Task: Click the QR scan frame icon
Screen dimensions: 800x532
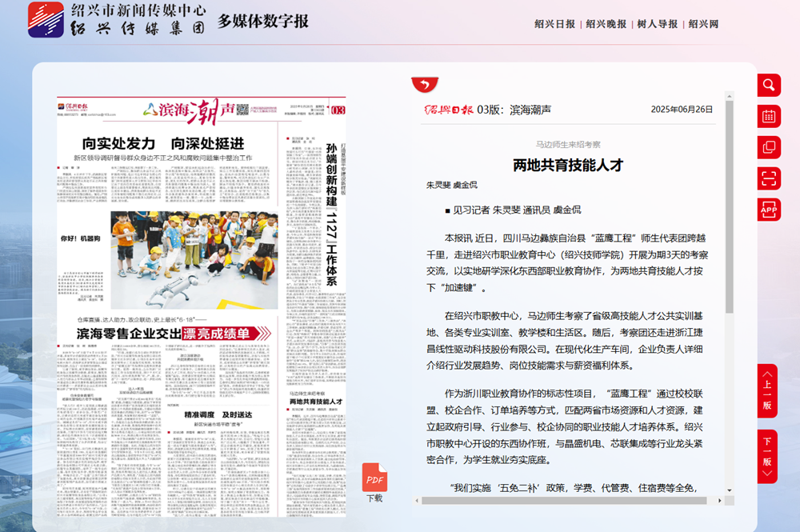Action: pos(769,178)
